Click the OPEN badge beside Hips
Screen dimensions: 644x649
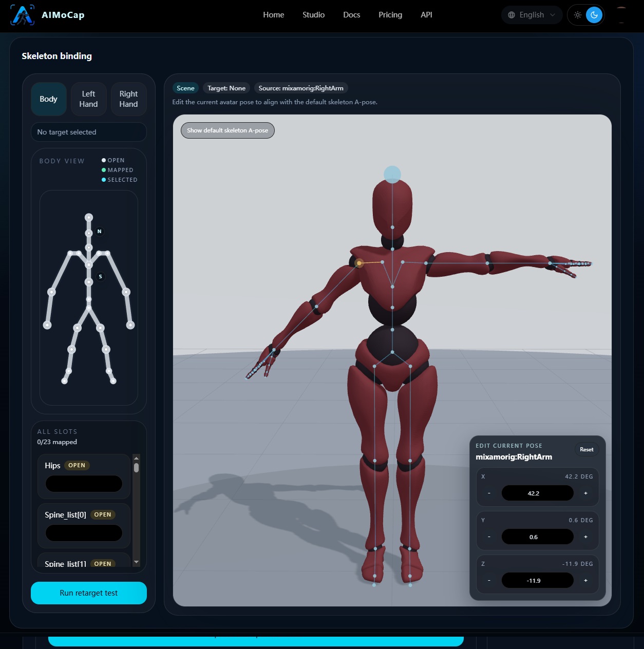tap(77, 466)
